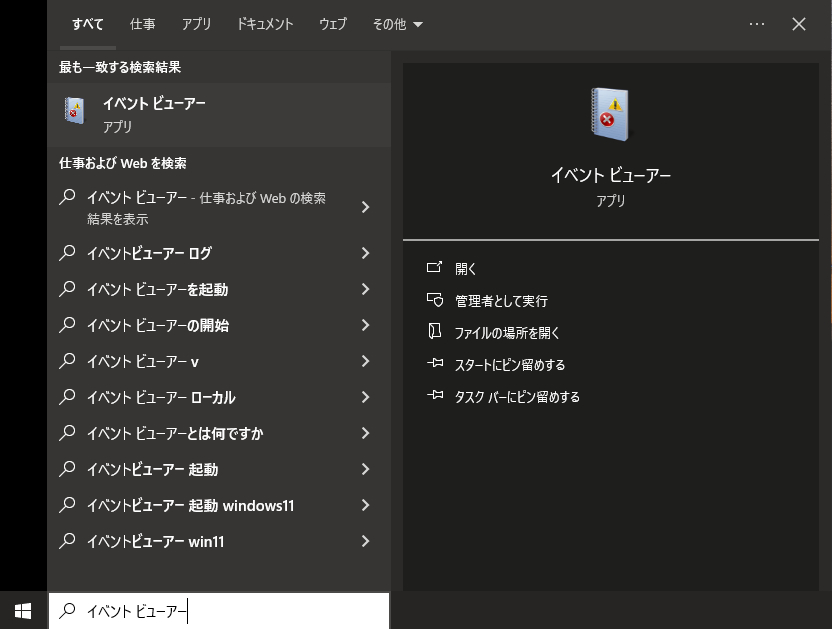Click the large Event Viewer icon in preview pane
This screenshot has width=832, height=629.
(x=610, y=114)
